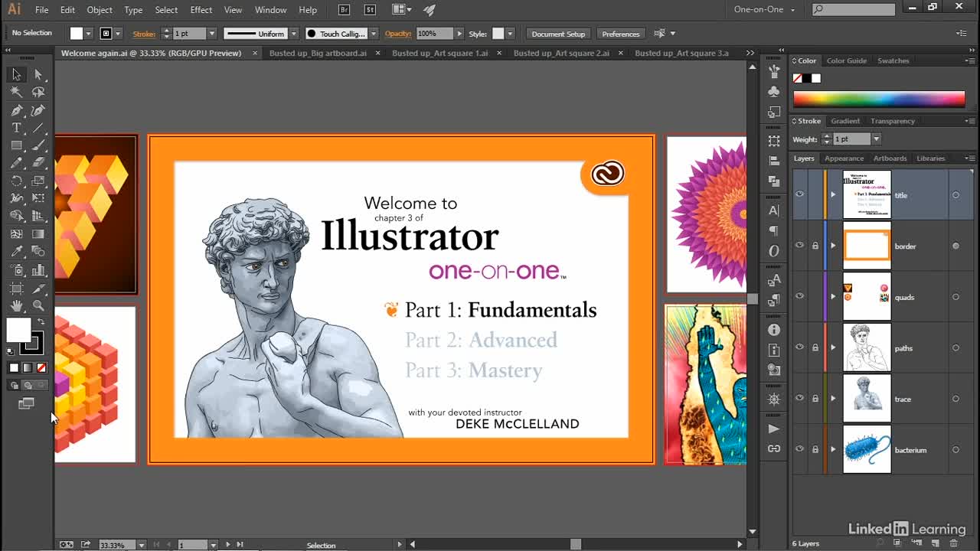Switch to Busted up_Big artboard.ai tab
Screen dimensions: 980x551
click(318, 53)
